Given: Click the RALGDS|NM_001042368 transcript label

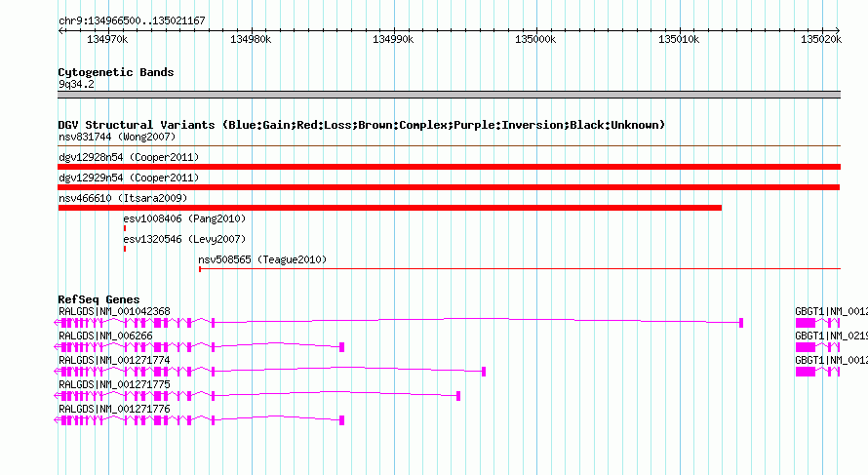Looking at the screenshot, I should coord(114,312).
